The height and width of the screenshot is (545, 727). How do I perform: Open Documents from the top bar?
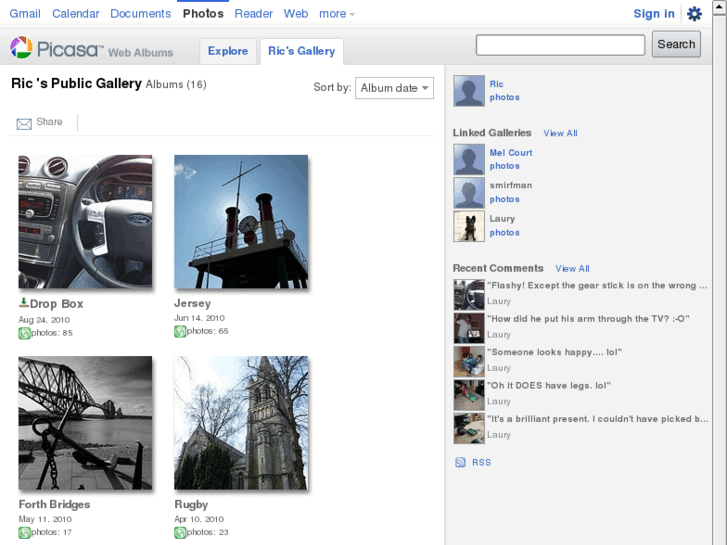(x=140, y=14)
